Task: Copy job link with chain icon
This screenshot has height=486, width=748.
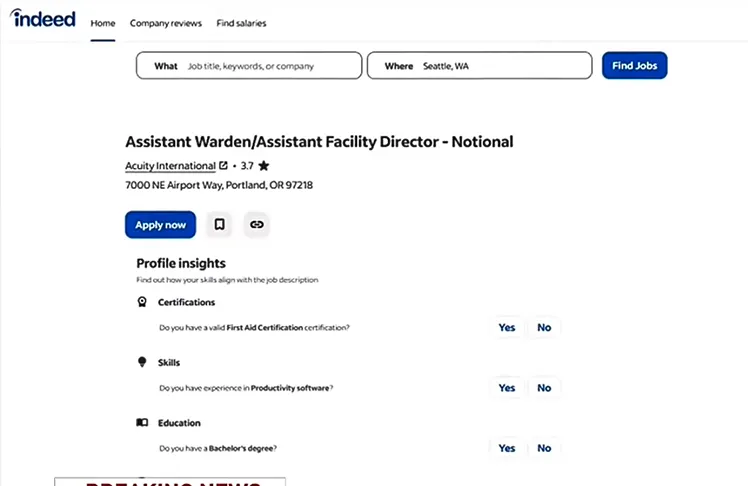Action: pyautogui.click(x=257, y=225)
